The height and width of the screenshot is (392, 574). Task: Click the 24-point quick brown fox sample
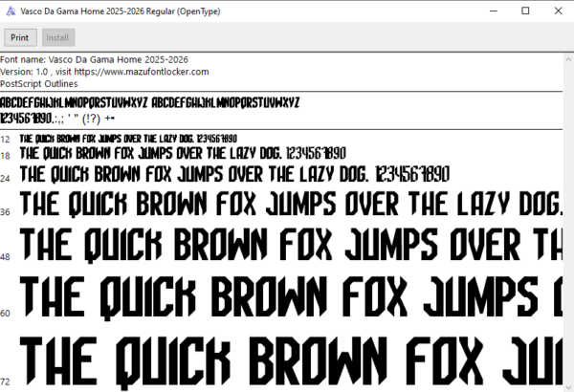234,174
